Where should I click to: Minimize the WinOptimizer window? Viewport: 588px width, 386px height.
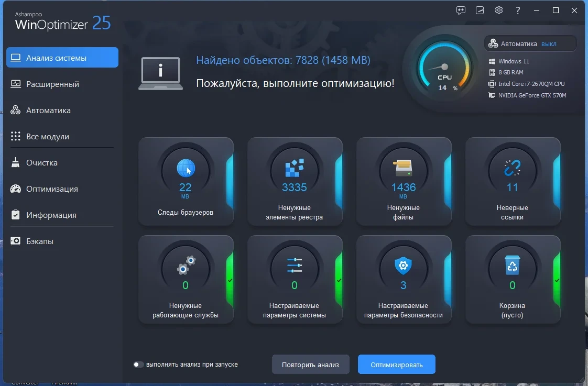pyautogui.click(x=537, y=10)
